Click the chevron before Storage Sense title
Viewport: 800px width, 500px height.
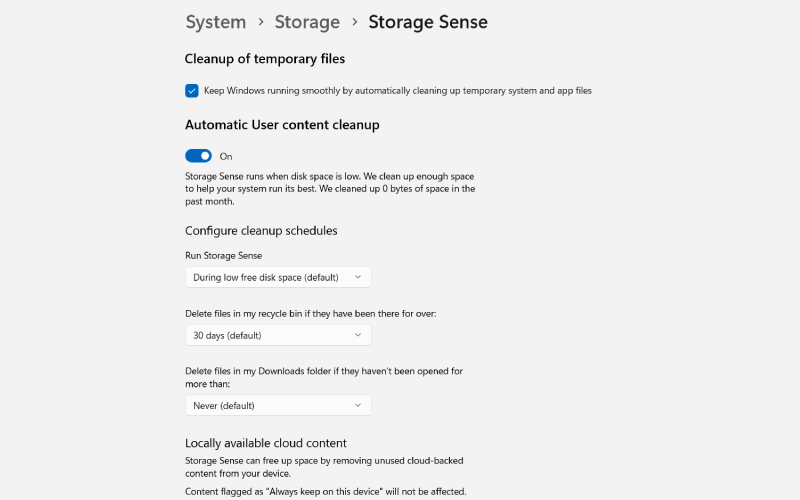tap(354, 22)
